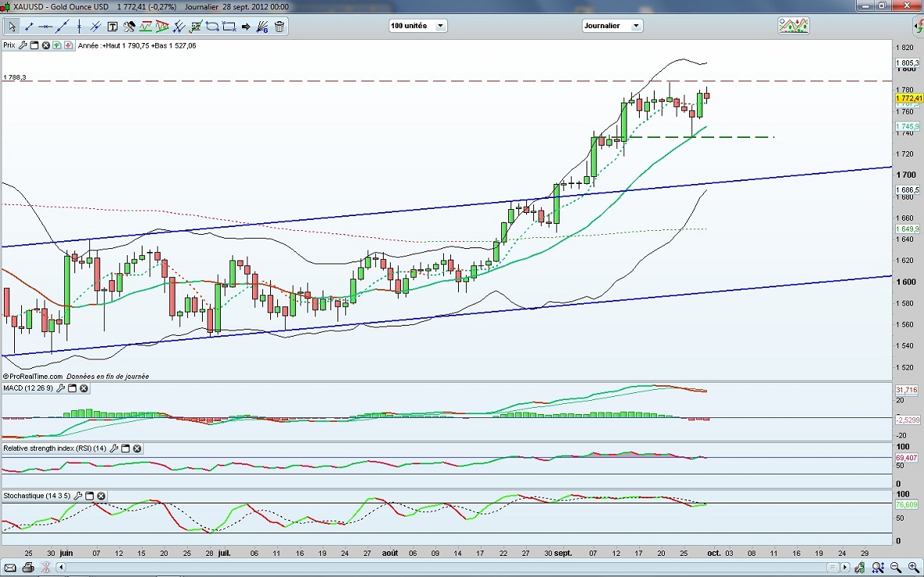Viewport: 924px width, 577px height.
Task: Send chart by email envelope icon
Action: (11, 567)
